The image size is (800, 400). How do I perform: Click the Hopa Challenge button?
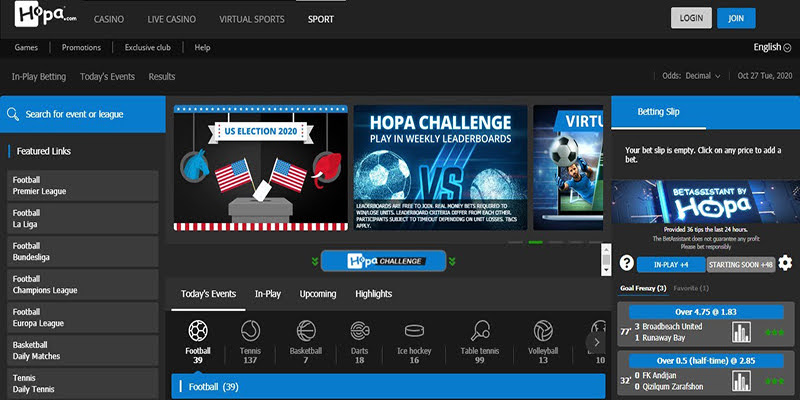click(x=383, y=261)
